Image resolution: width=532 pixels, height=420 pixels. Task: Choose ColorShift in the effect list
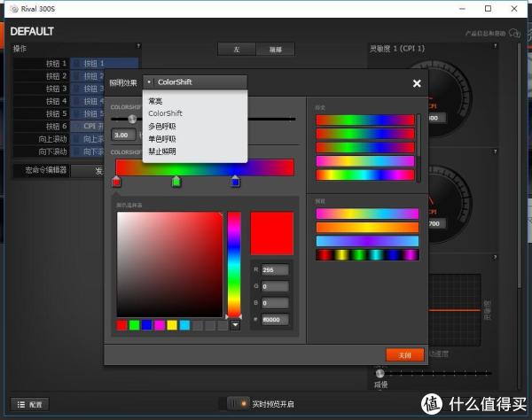165,113
